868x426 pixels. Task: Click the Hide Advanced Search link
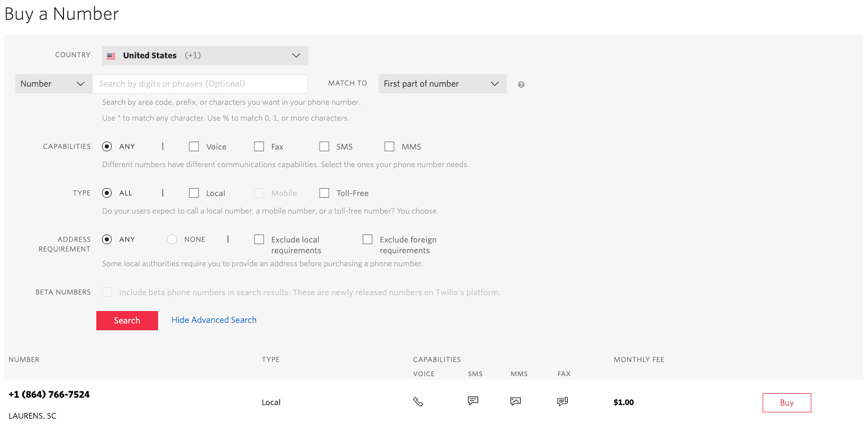click(x=214, y=320)
